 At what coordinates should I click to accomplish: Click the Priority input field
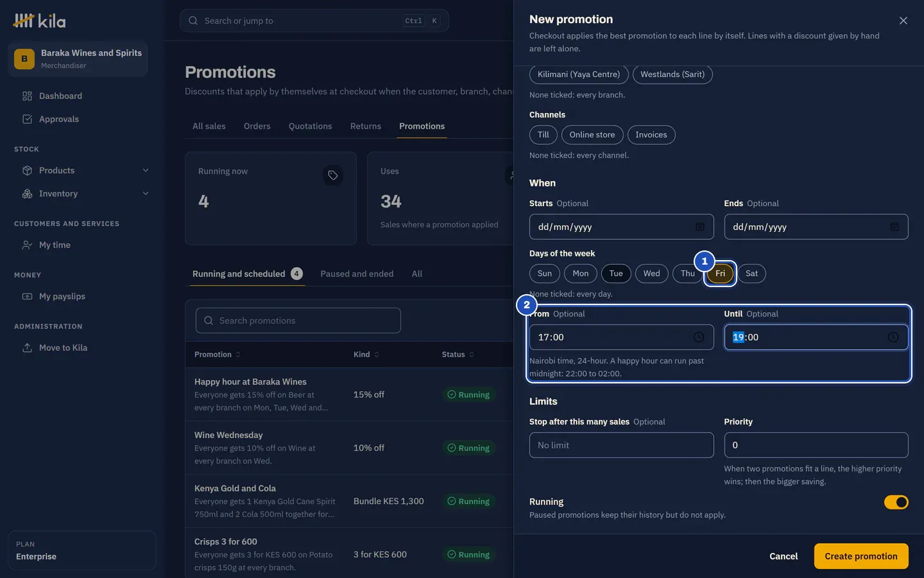pos(816,445)
